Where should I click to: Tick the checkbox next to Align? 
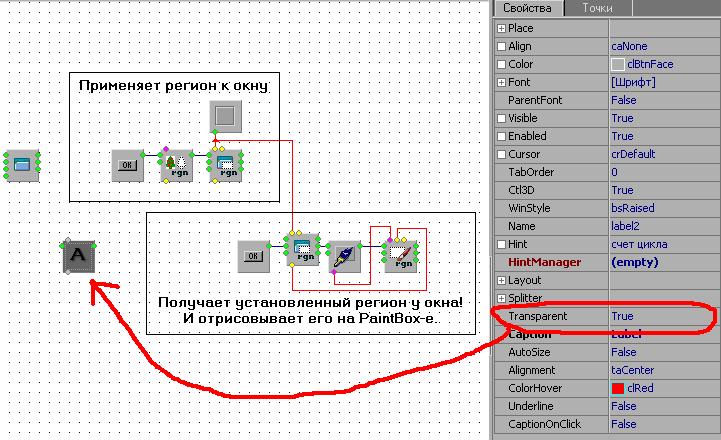(501, 46)
